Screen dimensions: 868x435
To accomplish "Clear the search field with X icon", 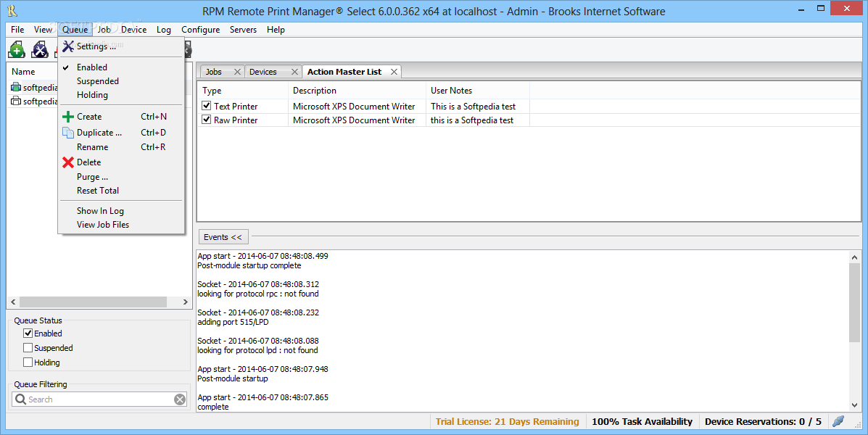I will [x=180, y=399].
